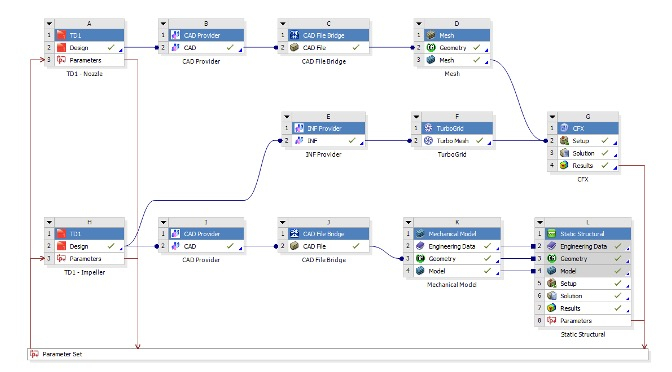The width and height of the screenshot is (672, 372).
Task: Expand the system menu arrow of block K
Action: pos(408,222)
